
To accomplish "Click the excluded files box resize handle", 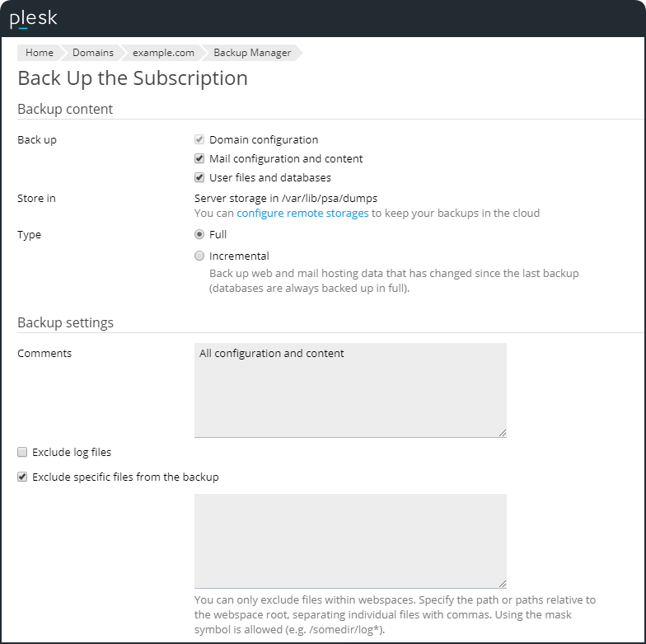I will pos(502,584).
